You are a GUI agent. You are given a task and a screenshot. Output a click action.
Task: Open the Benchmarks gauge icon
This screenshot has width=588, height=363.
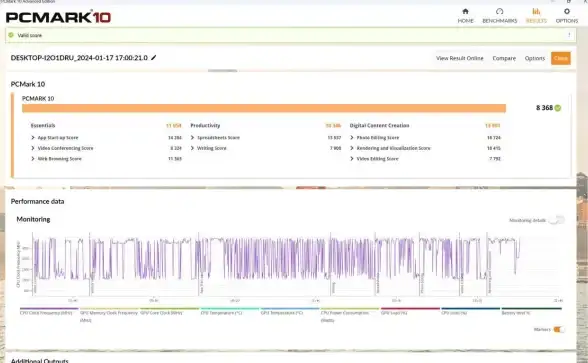pos(500,11)
